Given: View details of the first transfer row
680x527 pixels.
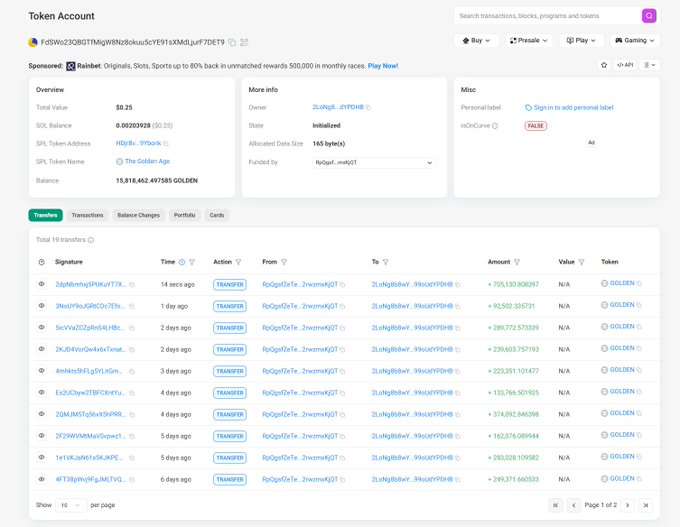Looking at the screenshot, I should pyautogui.click(x=41, y=284).
